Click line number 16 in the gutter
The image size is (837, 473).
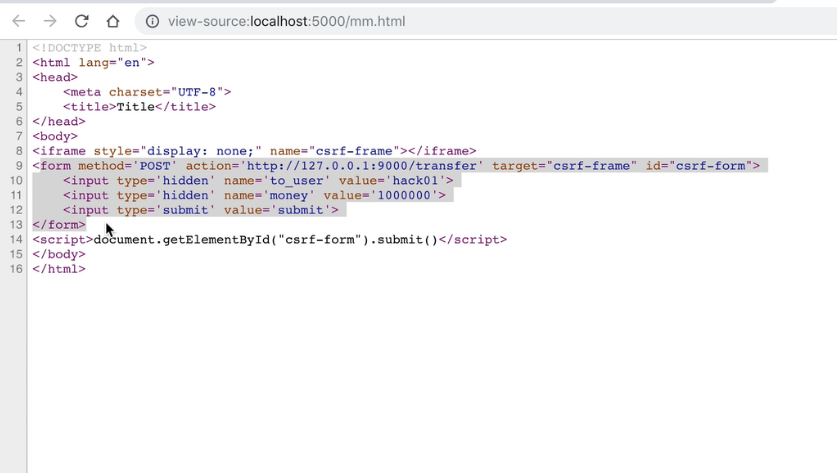coord(16,269)
